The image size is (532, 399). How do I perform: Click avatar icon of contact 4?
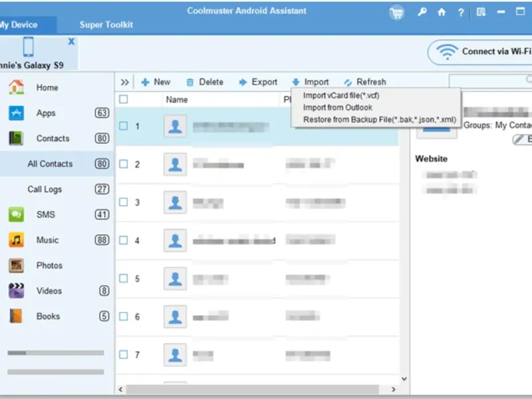pos(175,241)
